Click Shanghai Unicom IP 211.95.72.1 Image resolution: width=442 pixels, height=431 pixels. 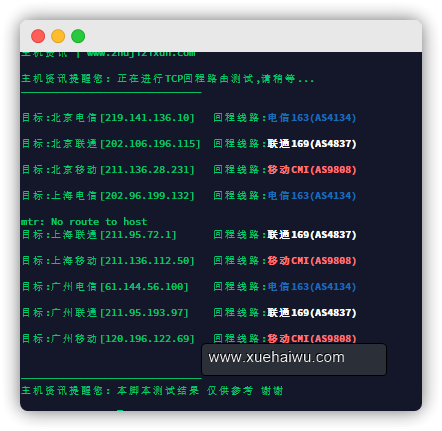pyautogui.click(x=138, y=235)
